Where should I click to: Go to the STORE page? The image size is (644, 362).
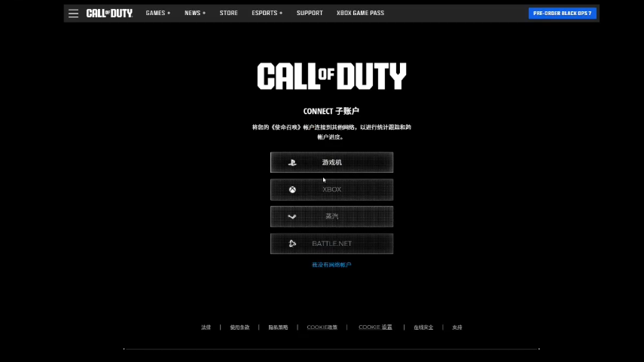[x=228, y=14]
